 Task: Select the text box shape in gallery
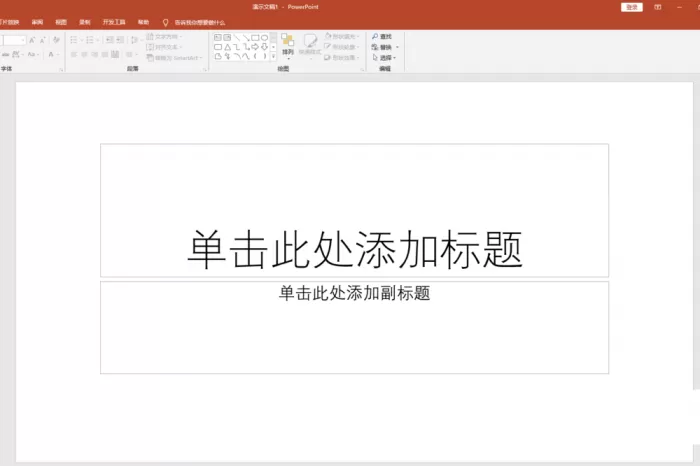click(218, 37)
